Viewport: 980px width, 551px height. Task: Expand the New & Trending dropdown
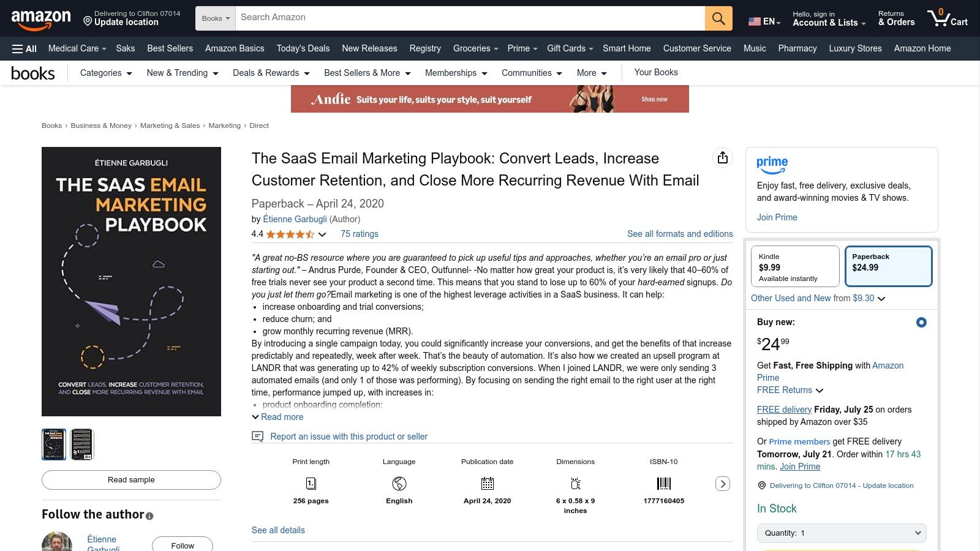183,73
